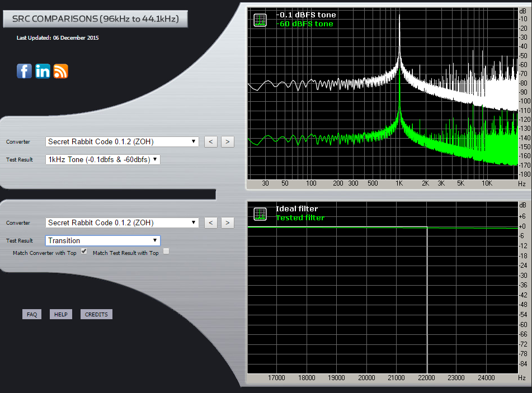Open the bottom Test Result dropdown (Transition)
Viewport: 532px width, 393px height.
tap(103, 240)
